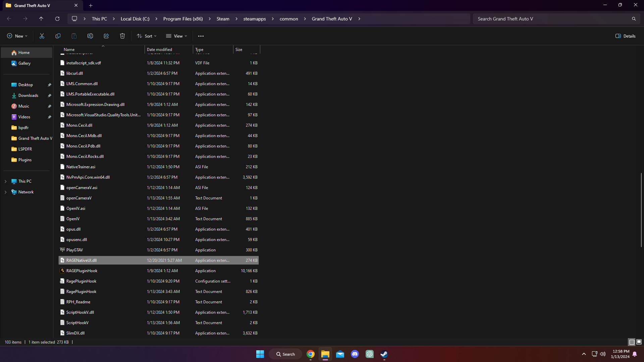Go up one directory level
This screenshot has height=362, width=644.
41,19
